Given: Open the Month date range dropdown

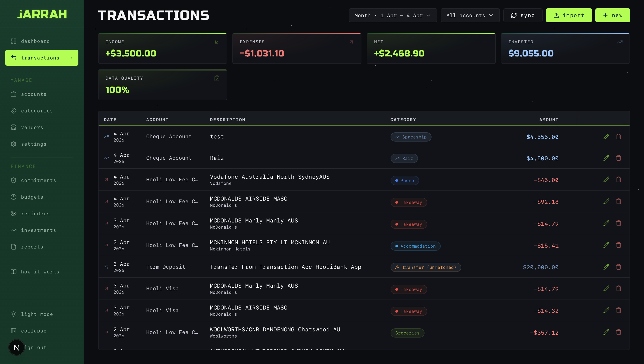Looking at the screenshot, I should coord(393,15).
